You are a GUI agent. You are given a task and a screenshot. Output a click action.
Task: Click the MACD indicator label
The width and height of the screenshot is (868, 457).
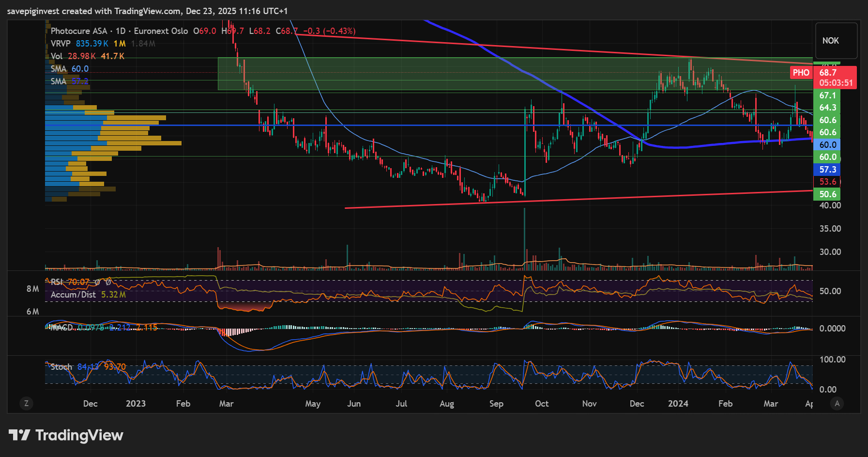click(x=61, y=328)
